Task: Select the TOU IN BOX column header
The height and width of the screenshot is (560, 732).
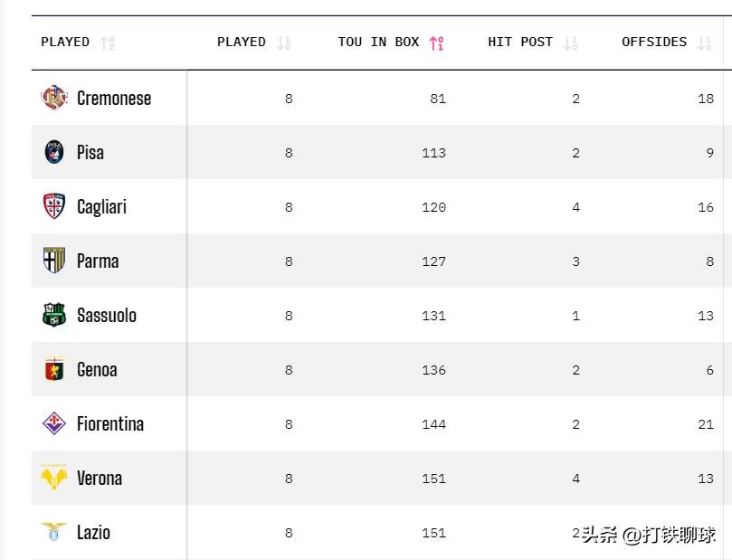Action: (378, 42)
